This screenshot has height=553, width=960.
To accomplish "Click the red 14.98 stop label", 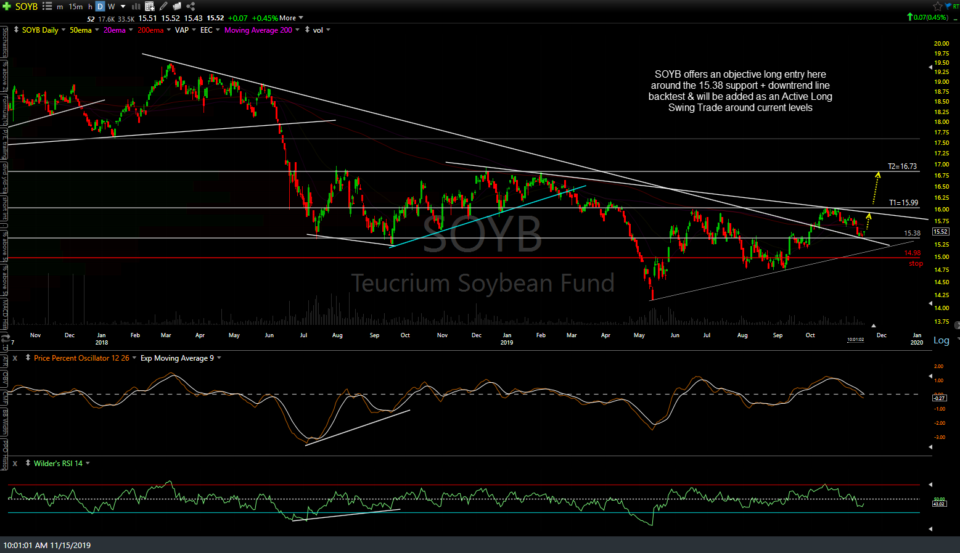I will point(912,253).
